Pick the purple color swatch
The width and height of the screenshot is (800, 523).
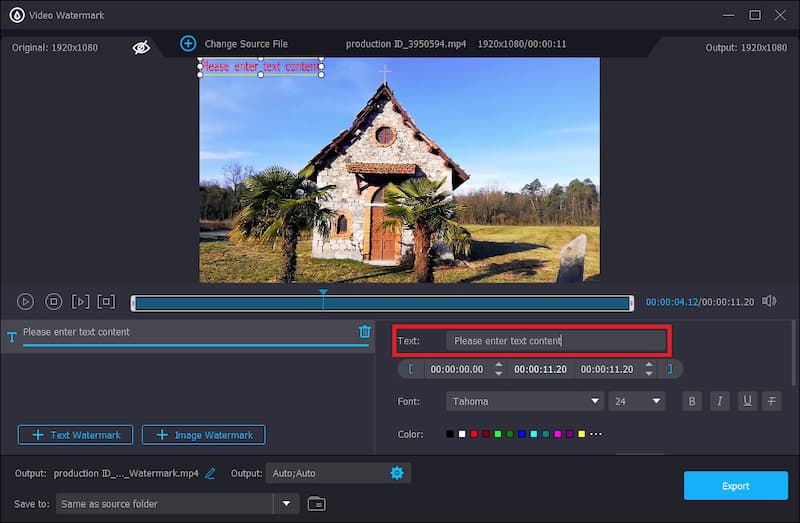pyautogui.click(x=569, y=434)
